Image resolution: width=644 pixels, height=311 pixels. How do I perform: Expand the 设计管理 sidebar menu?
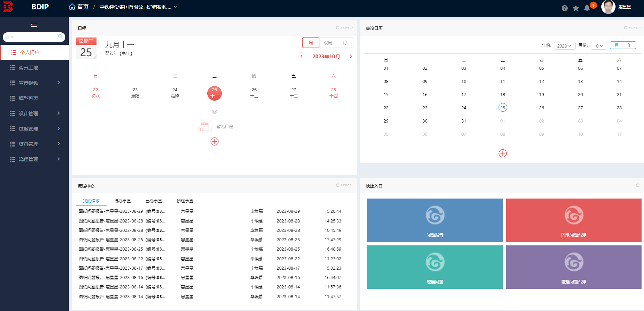pos(34,114)
